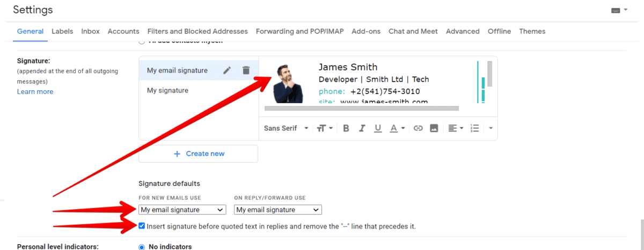Viewport: 644px width, 250px height.
Task: Delete My email signature with trash icon
Action: (x=246, y=70)
